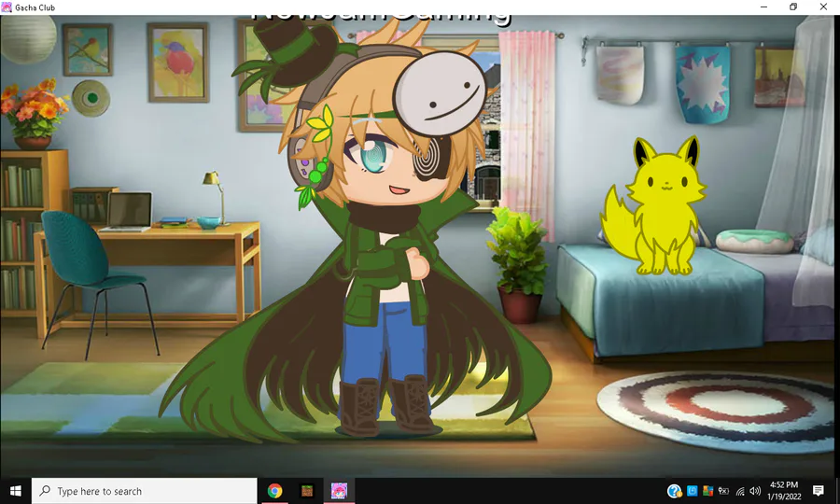Close the Gacha Club window
Image resolution: width=840 pixels, height=504 pixels.
(823, 7)
